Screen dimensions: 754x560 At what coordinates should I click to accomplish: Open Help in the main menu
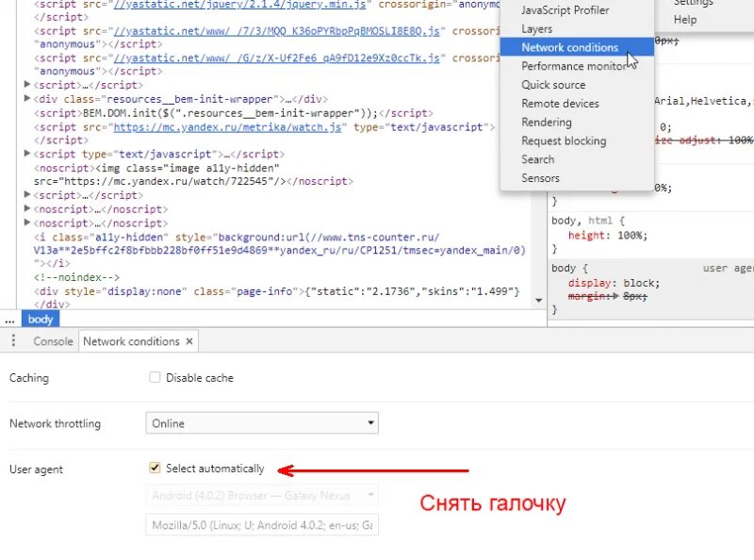pyautogui.click(x=685, y=20)
